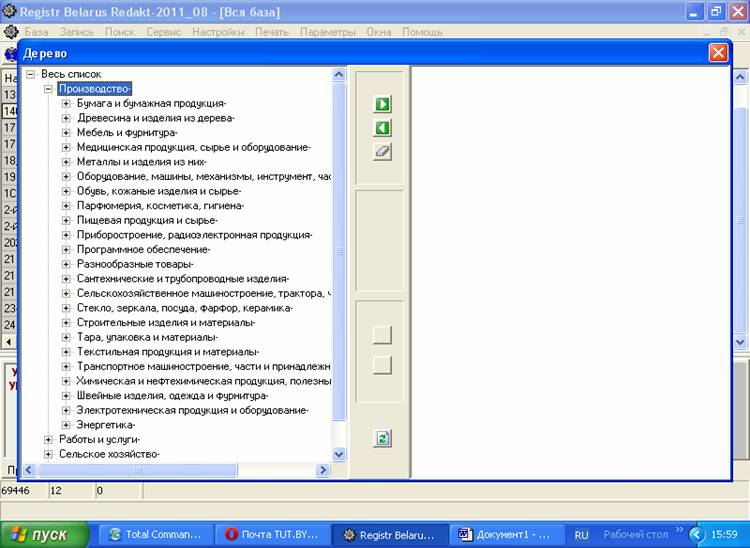Select Пищевая продукция и сырье item
This screenshot has height=548, width=750.
coord(147,220)
